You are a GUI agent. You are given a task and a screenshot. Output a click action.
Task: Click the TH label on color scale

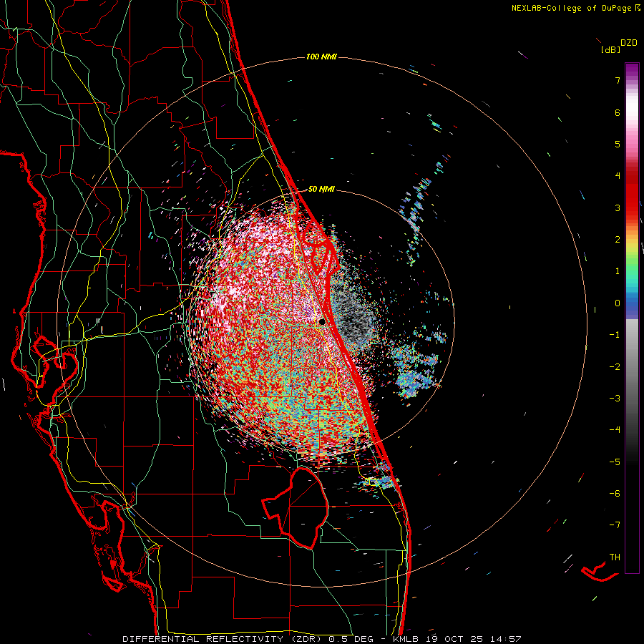click(x=615, y=557)
